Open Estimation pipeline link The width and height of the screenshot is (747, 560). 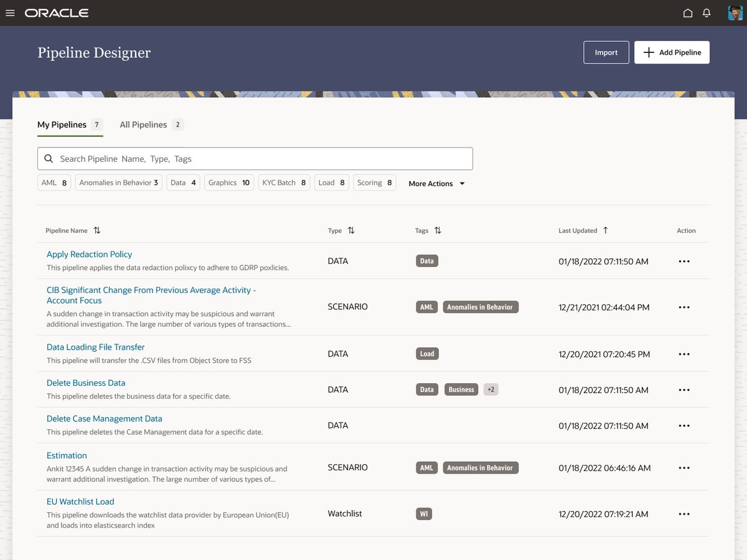pyautogui.click(x=67, y=455)
